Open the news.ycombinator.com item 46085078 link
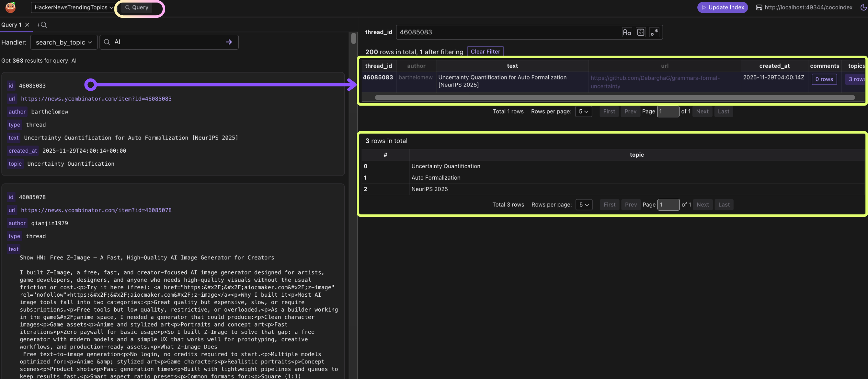The image size is (868, 379). pyautogui.click(x=96, y=210)
